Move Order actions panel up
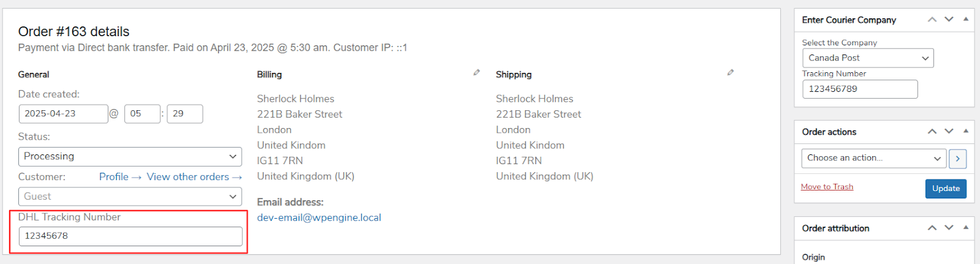980x264 pixels. [932, 131]
